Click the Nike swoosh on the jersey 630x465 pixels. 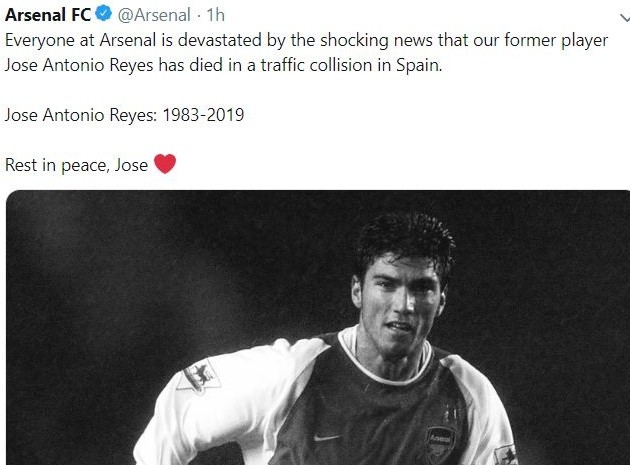click(325, 437)
